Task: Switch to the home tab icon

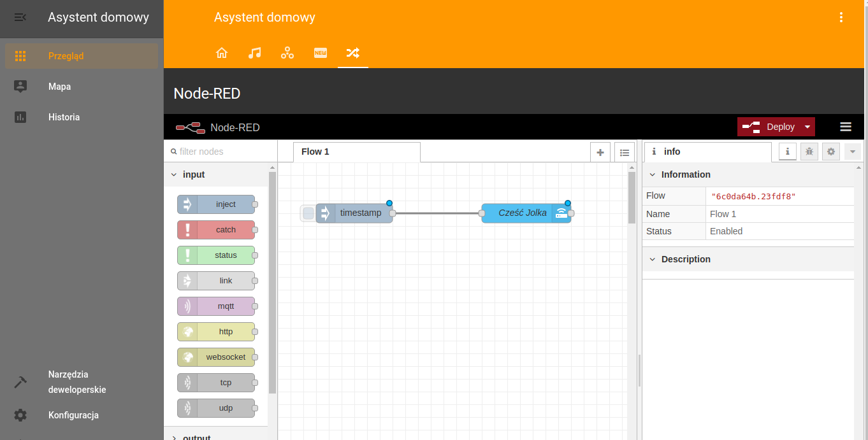Action: (x=222, y=53)
